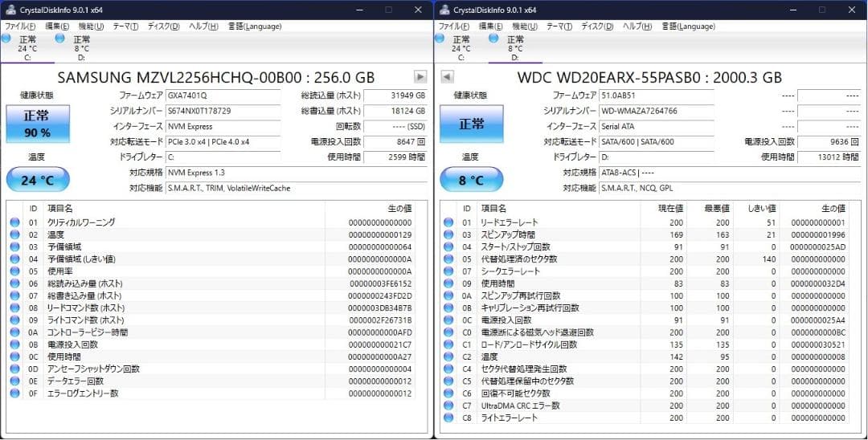This screenshot has width=868, height=440.
Task: Click status icon for ロード/アンロードサイクル回数 row
Action: click(x=448, y=344)
